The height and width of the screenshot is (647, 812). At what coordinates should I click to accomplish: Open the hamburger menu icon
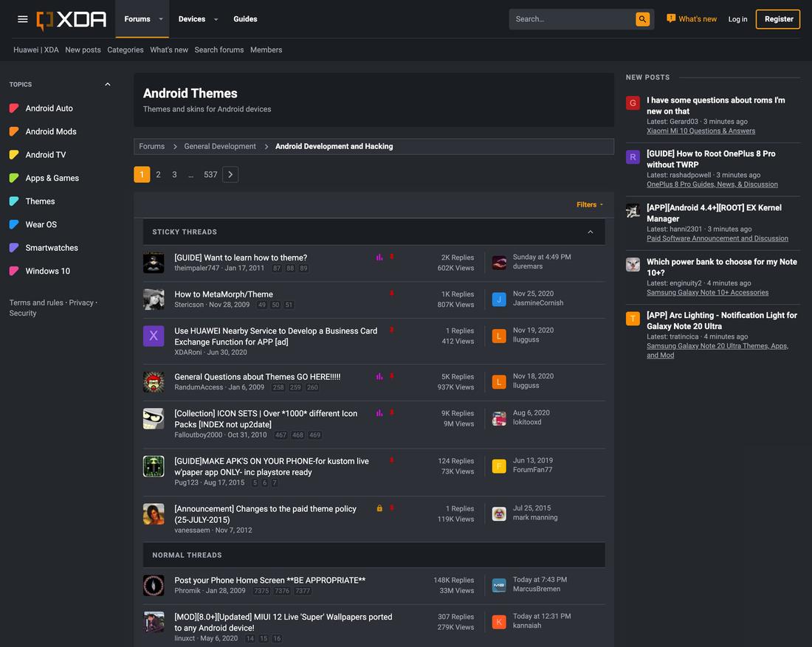tap(22, 19)
